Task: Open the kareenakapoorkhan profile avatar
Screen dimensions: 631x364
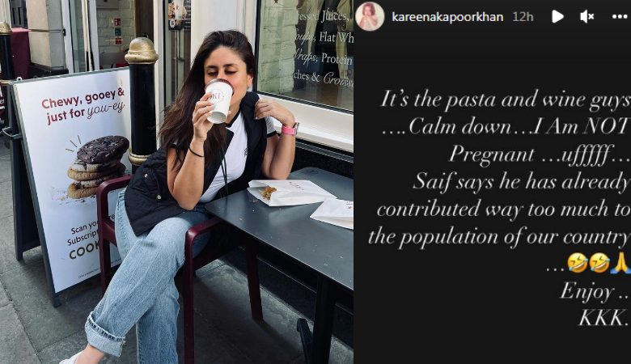Action: click(x=370, y=16)
